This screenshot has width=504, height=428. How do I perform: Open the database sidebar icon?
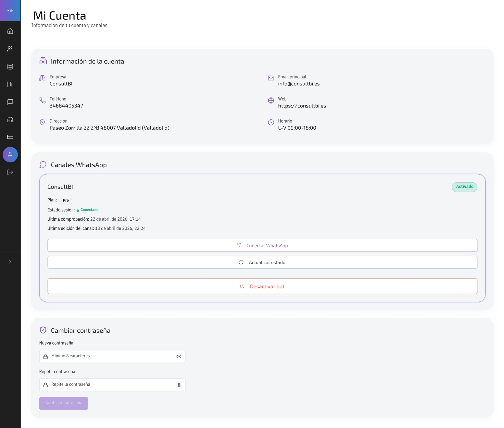[10, 67]
